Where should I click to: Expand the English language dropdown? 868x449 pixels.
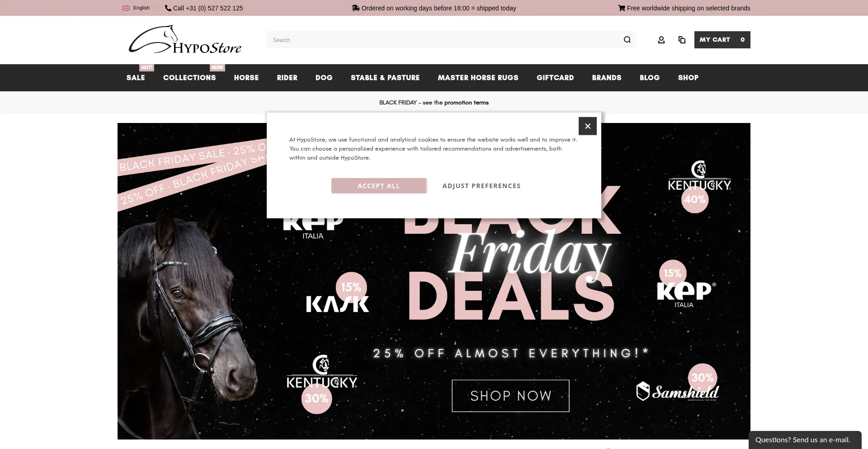click(x=139, y=8)
